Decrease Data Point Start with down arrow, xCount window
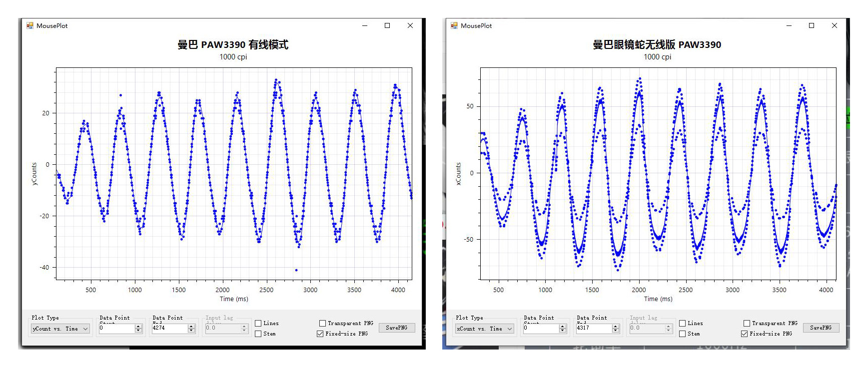868x368 pixels. coord(563,331)
